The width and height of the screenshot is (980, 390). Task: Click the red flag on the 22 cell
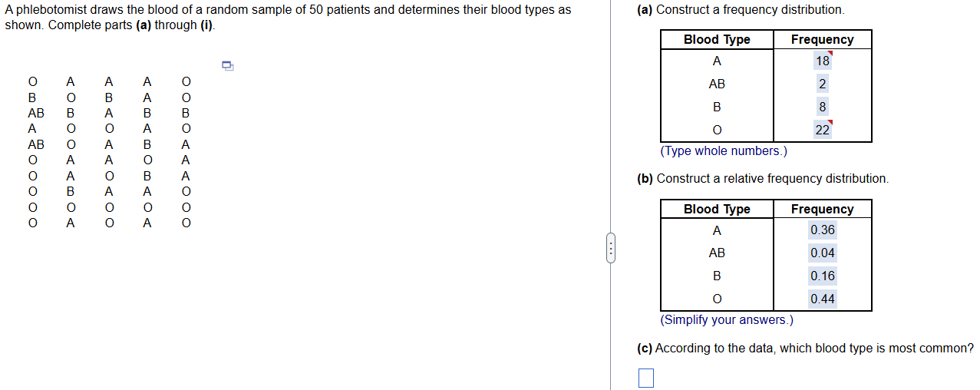[x=830, y=123]
